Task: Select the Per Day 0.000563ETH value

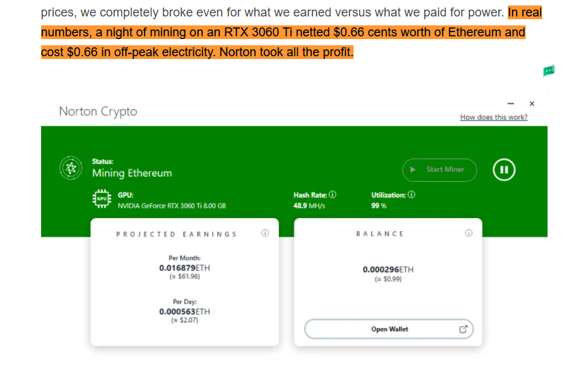Action: tap(184, 311)
